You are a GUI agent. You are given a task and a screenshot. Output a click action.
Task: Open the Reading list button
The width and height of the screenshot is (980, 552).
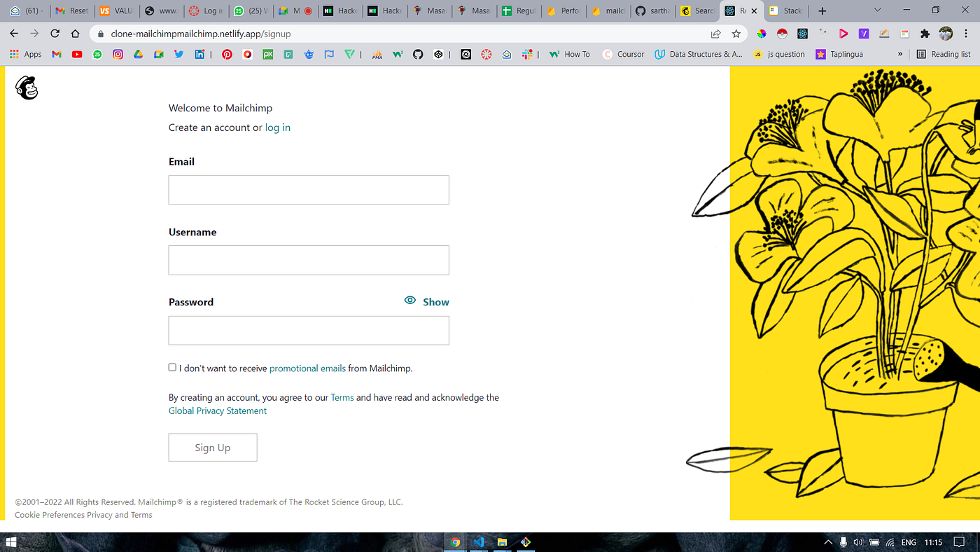(943, 54)
